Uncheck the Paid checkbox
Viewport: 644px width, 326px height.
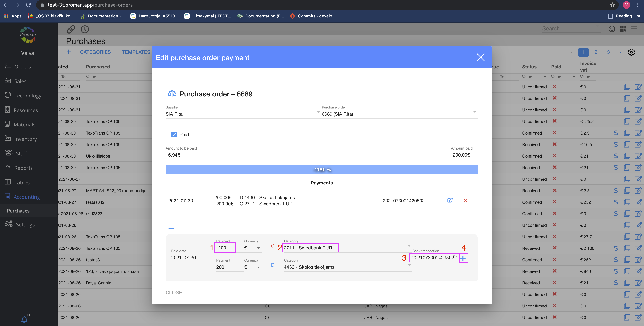[x=174, y=135]
